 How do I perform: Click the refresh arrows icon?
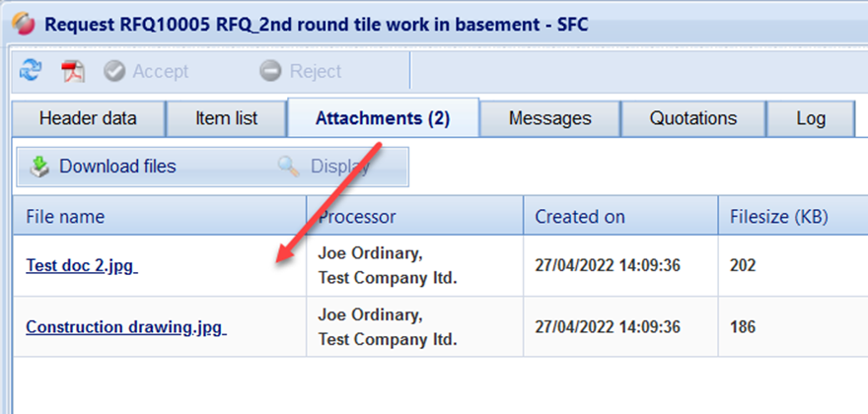[x=32, y=70]
